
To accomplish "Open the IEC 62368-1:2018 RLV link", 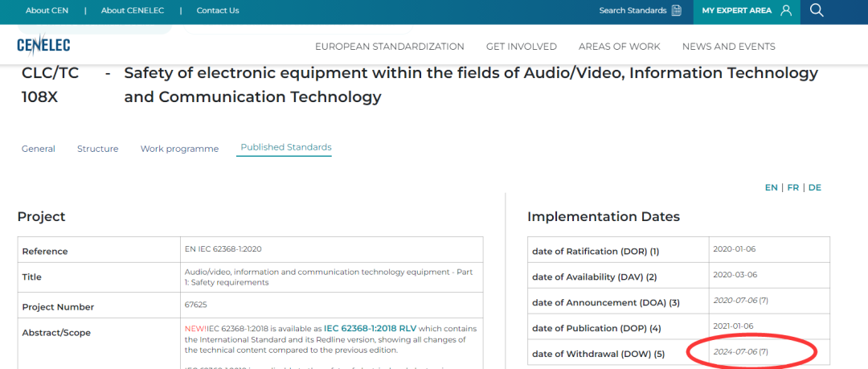I will [370, 329].
